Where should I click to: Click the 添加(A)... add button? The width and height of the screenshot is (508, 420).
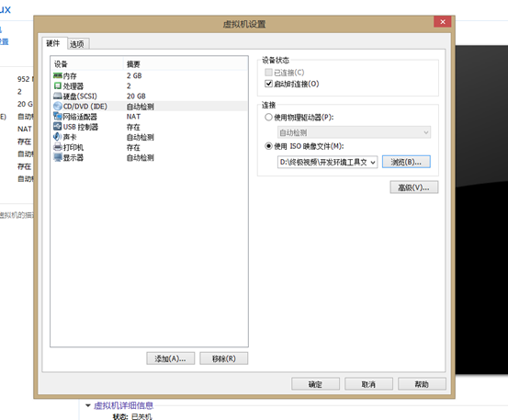click(171, 358)
